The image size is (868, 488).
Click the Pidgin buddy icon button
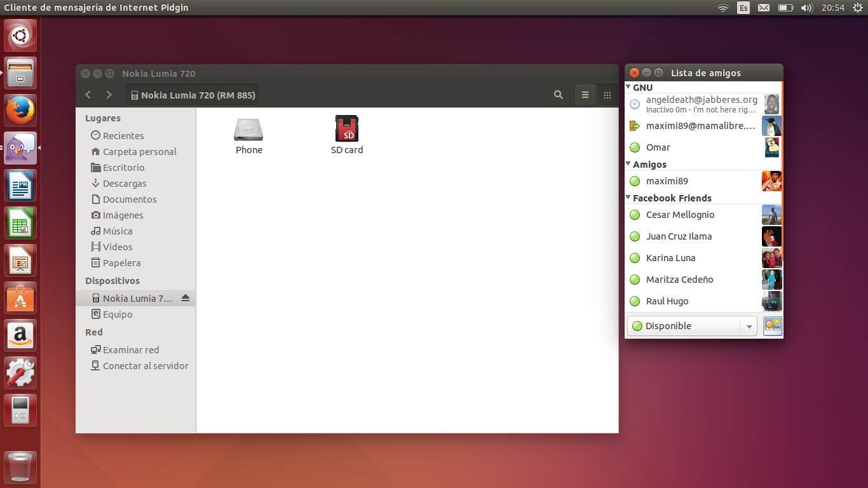click(x=772, y=325)
